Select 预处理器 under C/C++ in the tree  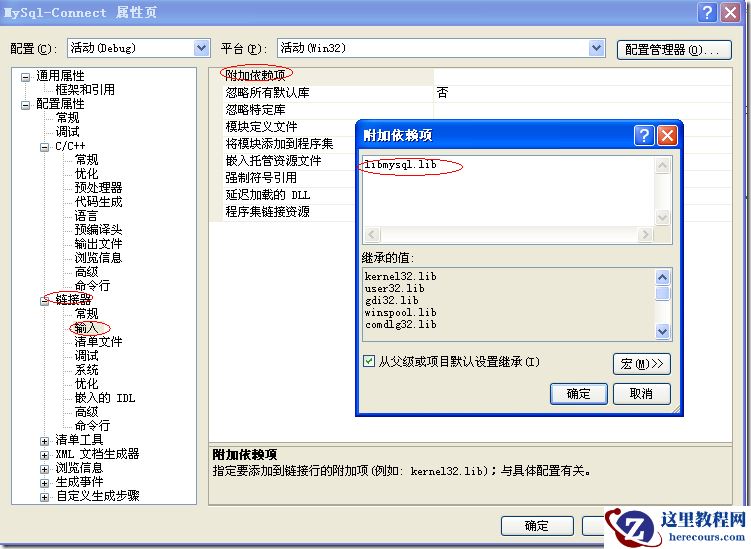[x=98, y=187]
